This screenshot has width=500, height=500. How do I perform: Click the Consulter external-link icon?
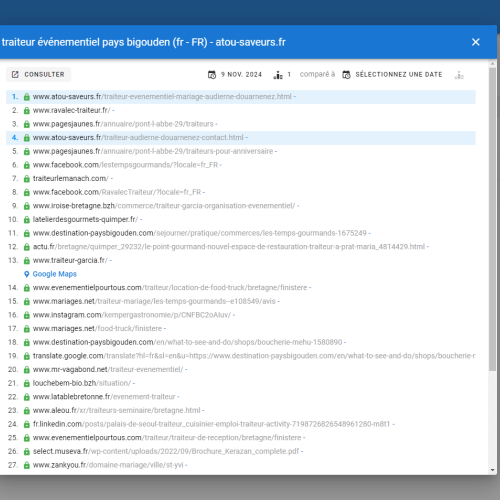[x=15, y=74]
